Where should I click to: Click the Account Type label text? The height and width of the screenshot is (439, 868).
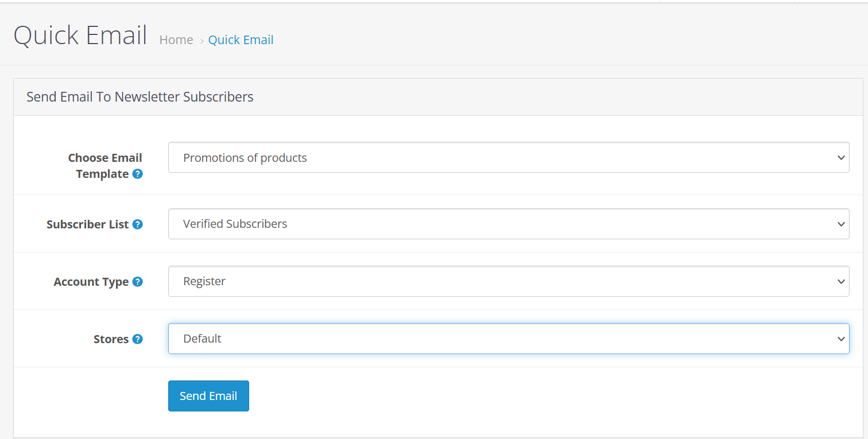(x=91, y=282)
